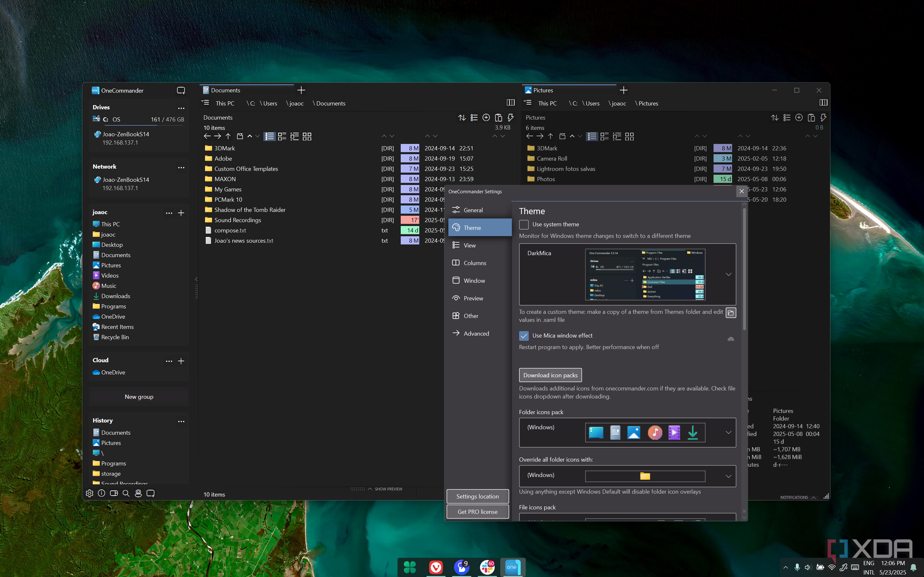
Task: Click the Settings location button
Action: [477, 496]
